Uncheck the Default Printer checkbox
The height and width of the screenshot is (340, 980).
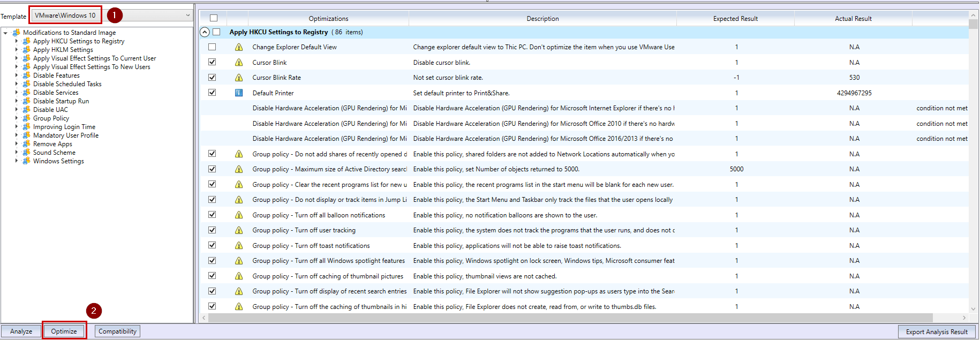212,93
